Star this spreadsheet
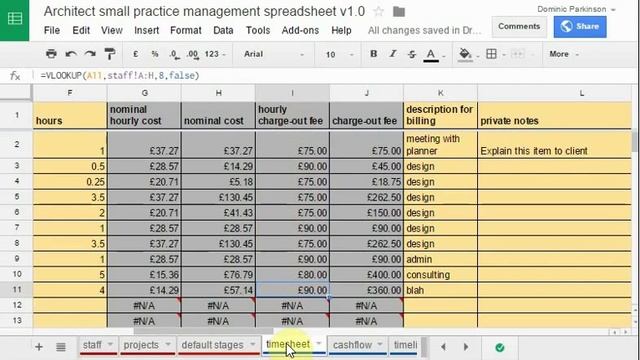Screen dimensions: 640x360 pos(379,11)
